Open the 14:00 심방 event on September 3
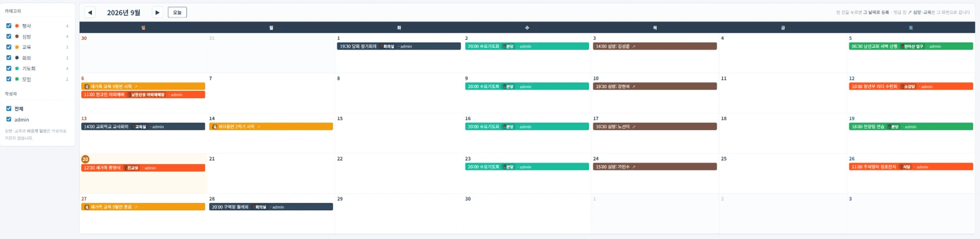Image resolution: width=980 pixels, height=239 pixels. (655, 46)
